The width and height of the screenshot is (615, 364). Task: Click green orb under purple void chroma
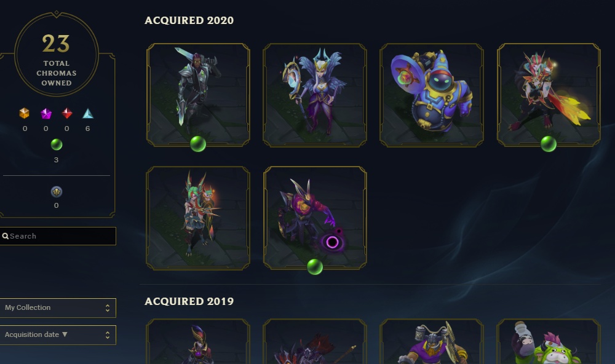[314, 267]
